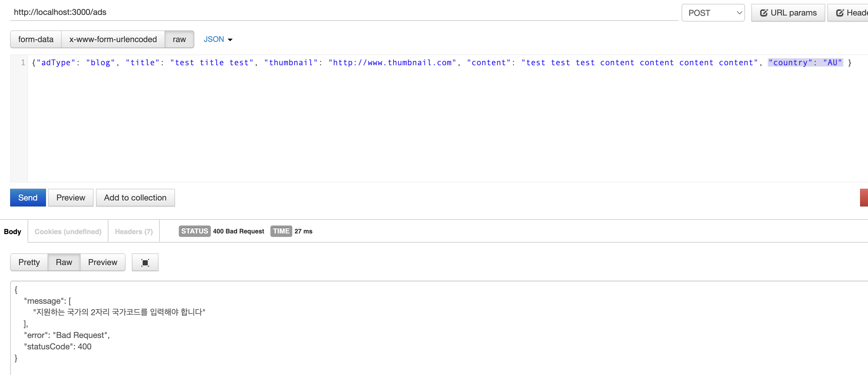Click the red button at right edge
This screenshot has height=375, width=868.
[x=864, y=198]
